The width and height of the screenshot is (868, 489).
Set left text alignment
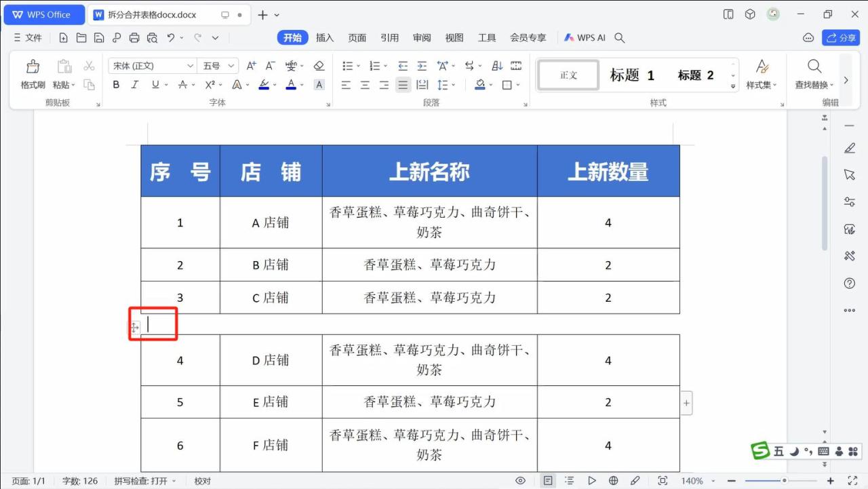tap(346, 85)
